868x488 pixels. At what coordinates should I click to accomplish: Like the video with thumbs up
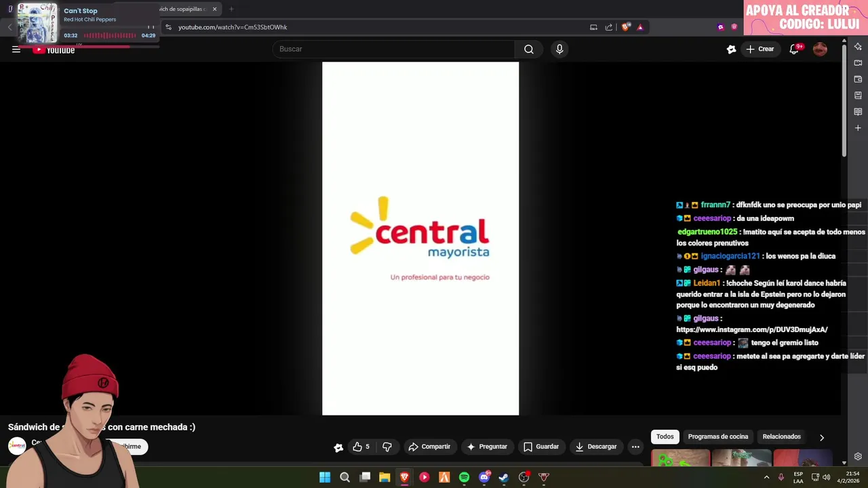[x=361, y=447]
